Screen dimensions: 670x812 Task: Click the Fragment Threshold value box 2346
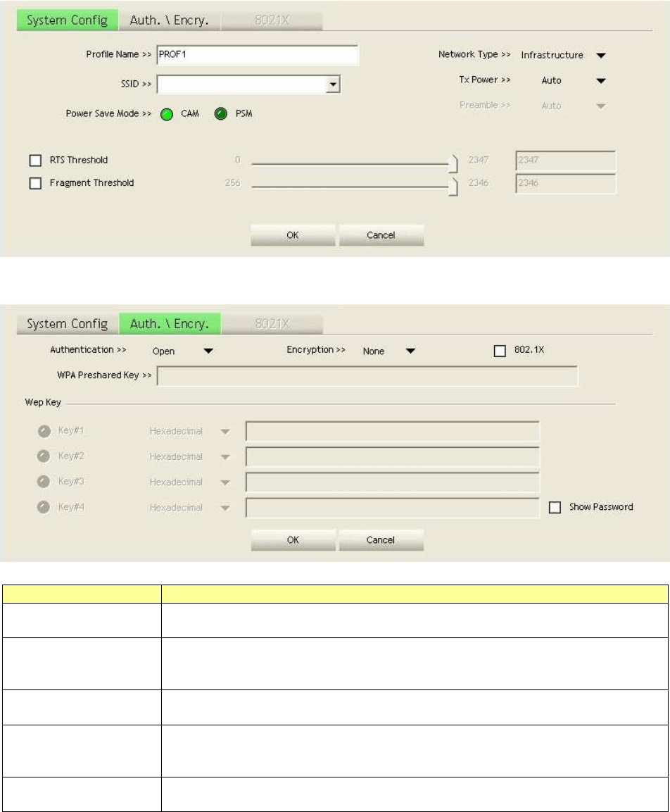pyautogui.click(x=566, y=184)
